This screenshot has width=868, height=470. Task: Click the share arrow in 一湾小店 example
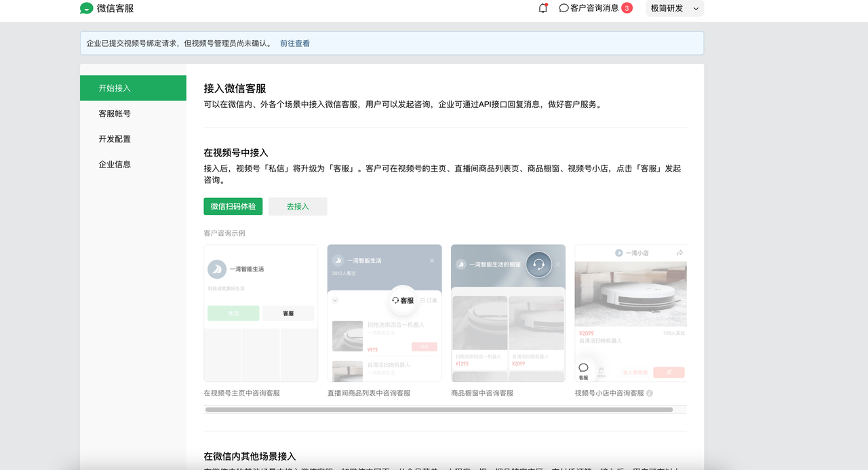click(679, 253)
